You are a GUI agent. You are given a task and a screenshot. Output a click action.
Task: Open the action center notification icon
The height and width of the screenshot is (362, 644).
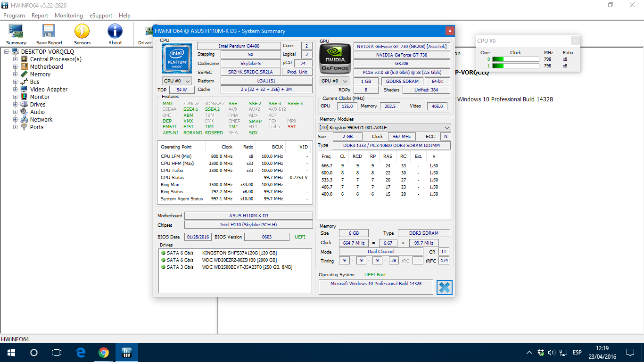(630, 353)
